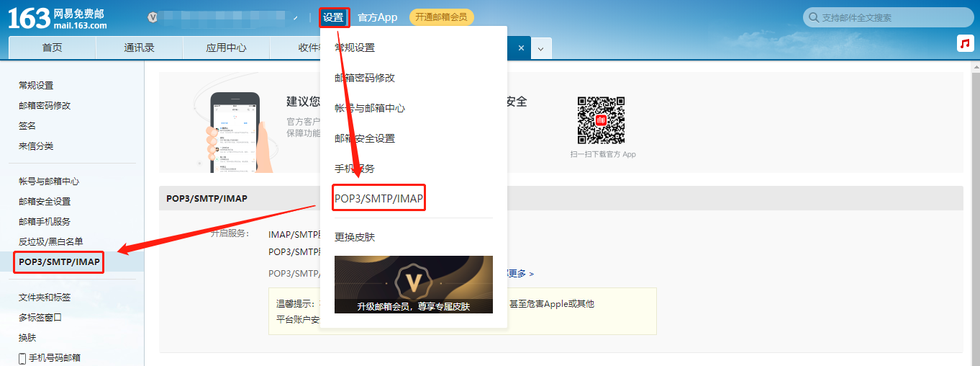980x366 pixels.
Task: Switch to the partially hidden 收件箱 tab
Action: (x=295, y=48)
